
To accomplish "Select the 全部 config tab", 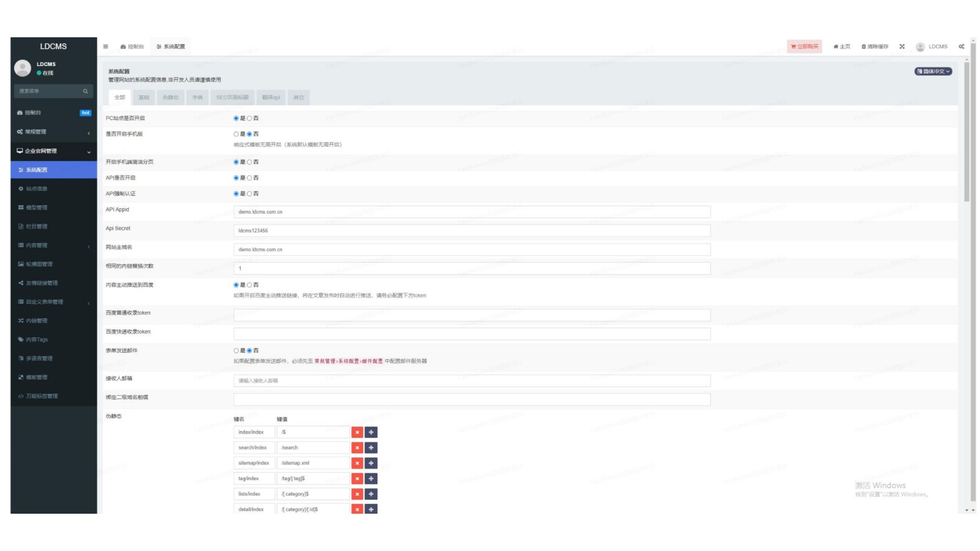I will (120, 97).
